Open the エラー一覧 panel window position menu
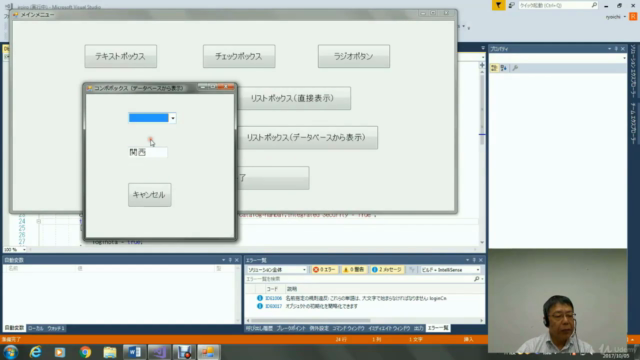The image size is (640, 360). click(467, 260)
